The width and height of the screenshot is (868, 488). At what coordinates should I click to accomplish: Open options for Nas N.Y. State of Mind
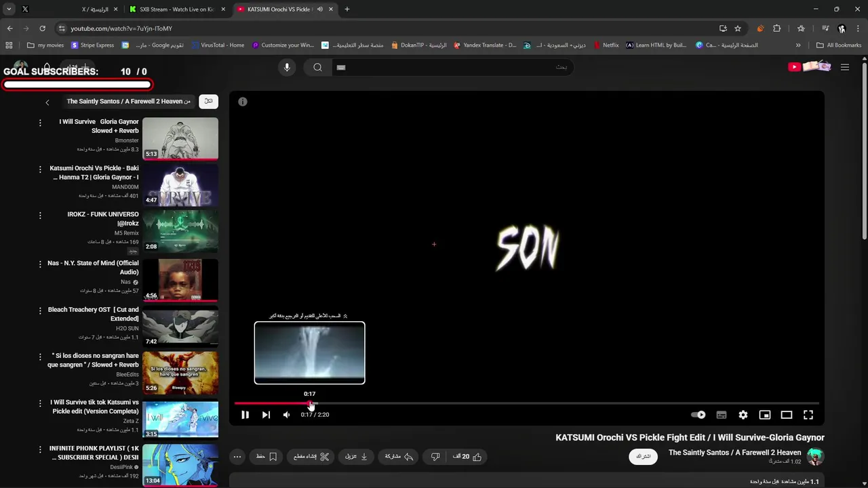40,264
